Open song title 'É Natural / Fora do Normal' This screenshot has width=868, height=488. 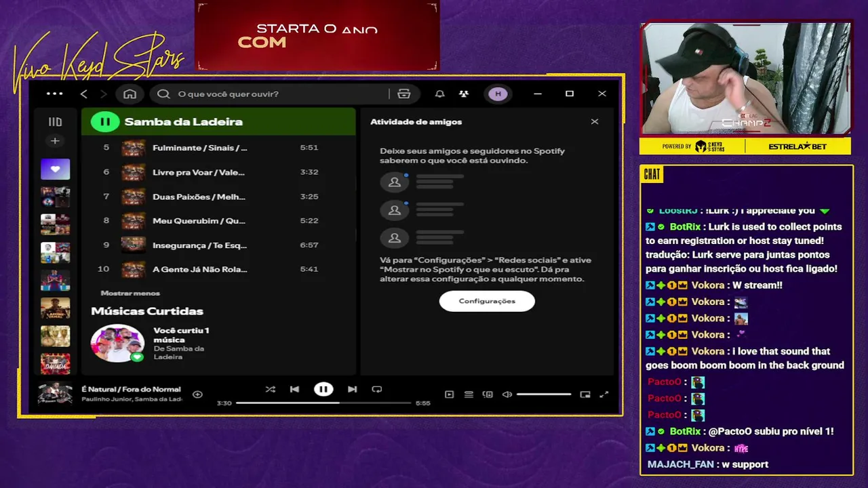click(x=132, y=389)
